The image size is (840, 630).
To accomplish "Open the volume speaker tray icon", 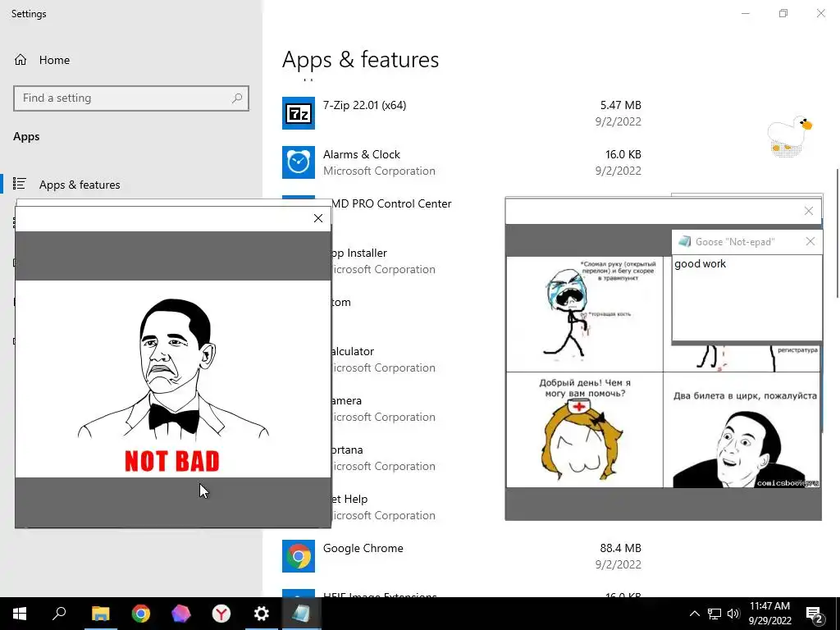I will tap(733, 614).
